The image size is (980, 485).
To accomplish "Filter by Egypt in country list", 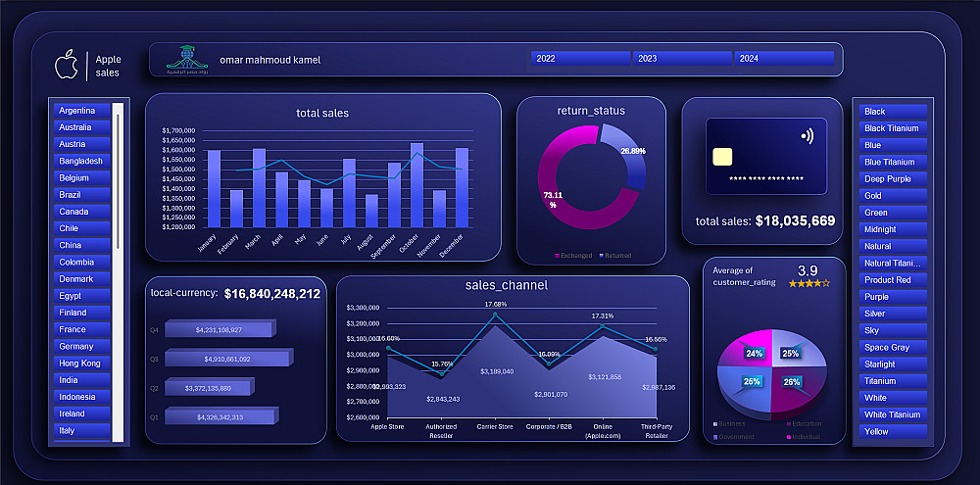I will (x=82, y=296).
